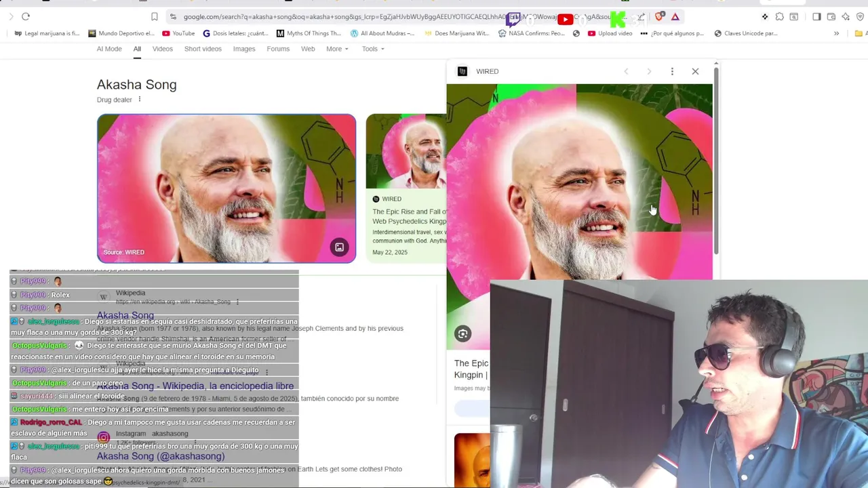
Task: Open the Brave Wallet icon
Action: [831, 16]
